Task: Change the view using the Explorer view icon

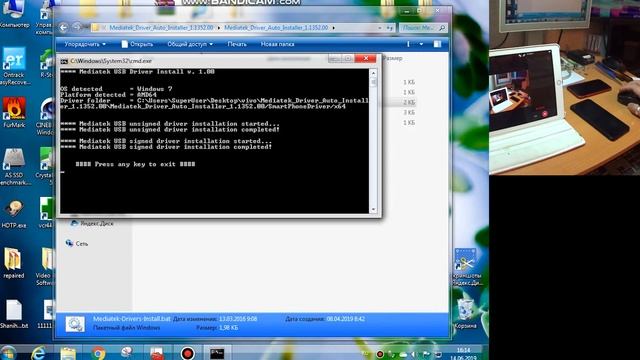Action: pyautogui.click(x=408, y=44)
